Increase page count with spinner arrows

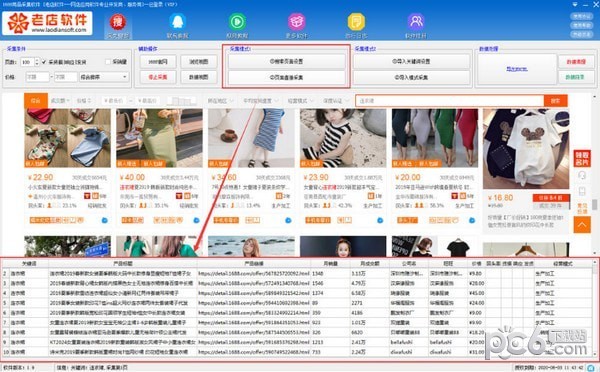[37, 60]
